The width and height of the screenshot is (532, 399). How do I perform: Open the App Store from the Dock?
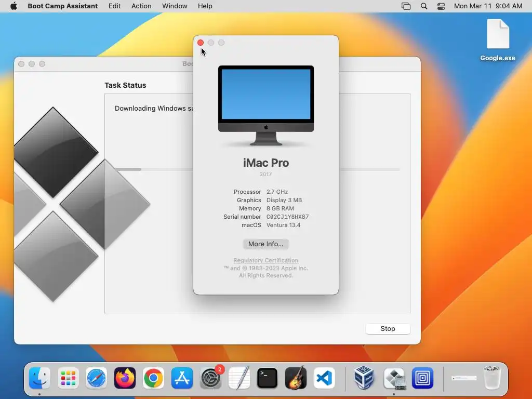[x=182, y=378]
